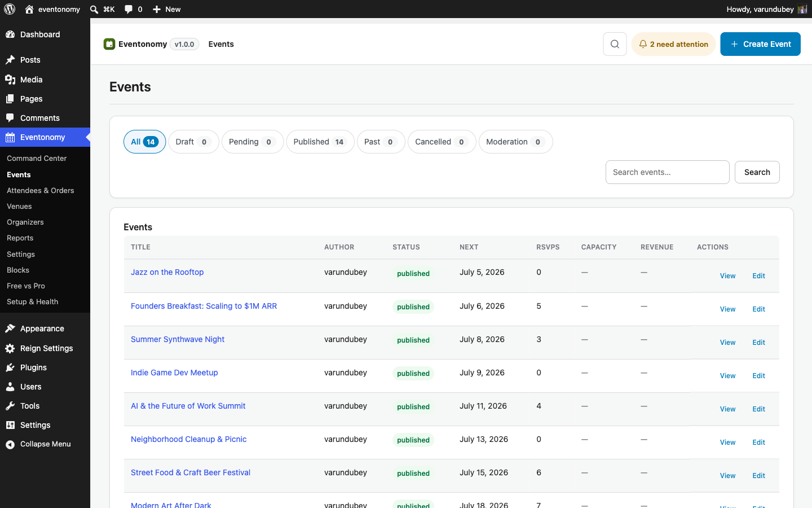812x508 pixels.
Task: Open Attendees & Orders submenu item
Action: 41,191
